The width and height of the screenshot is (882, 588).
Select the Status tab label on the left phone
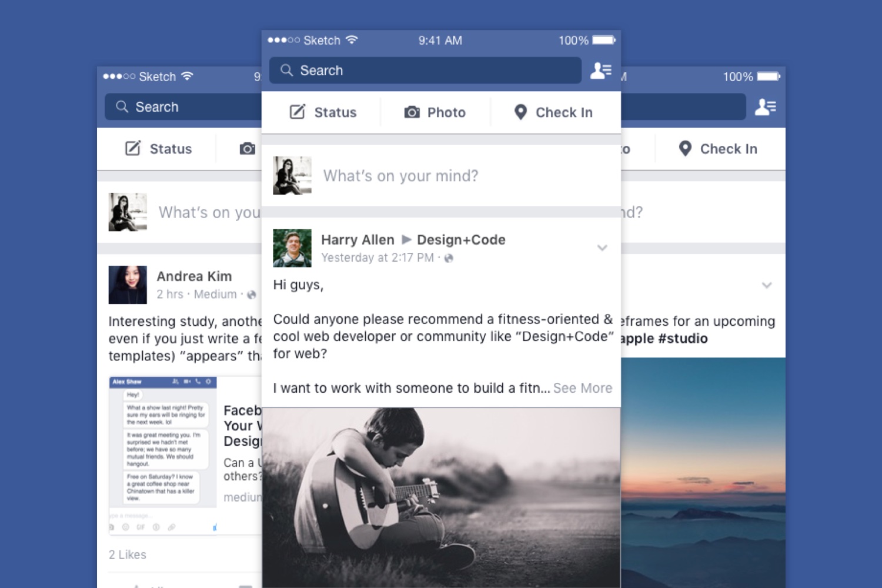click(171, 149)
